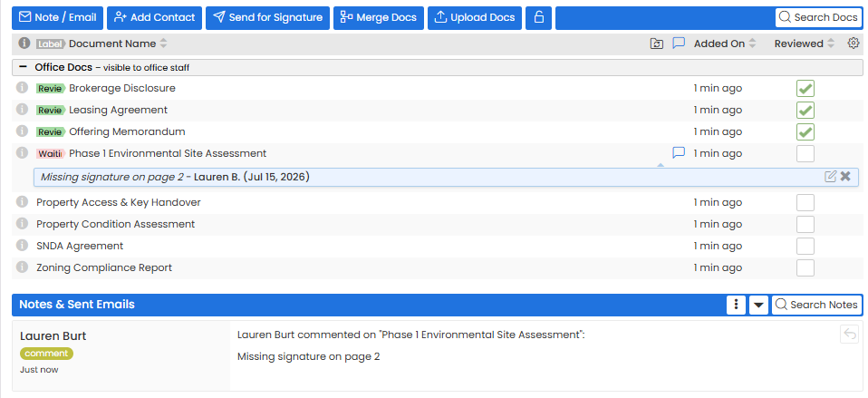Click the Notes & Sent Emails header title
The width and height of the screenshot is (868, 398).
[77, 304]
